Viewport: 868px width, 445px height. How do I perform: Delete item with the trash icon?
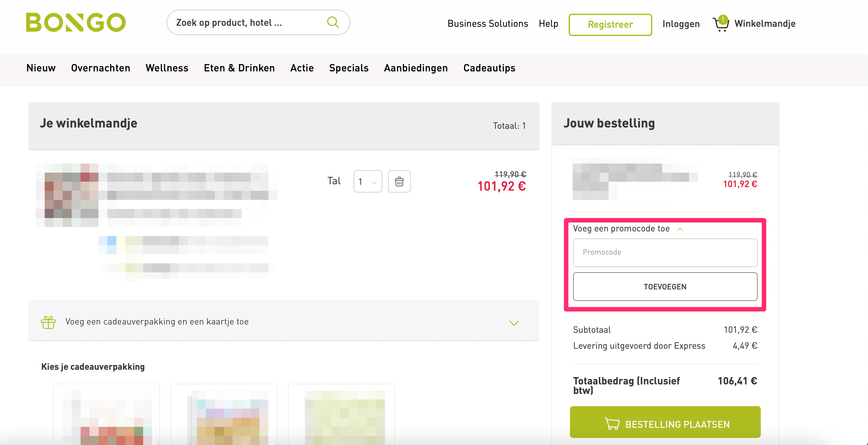coord(399,181)
